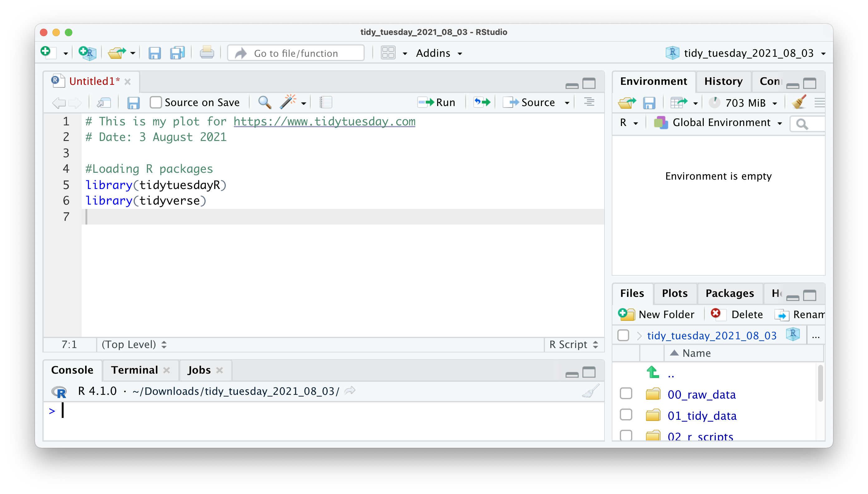Open the Terminal tab
The height and width of the screenshot is (494, 868).
click(135, 370)
